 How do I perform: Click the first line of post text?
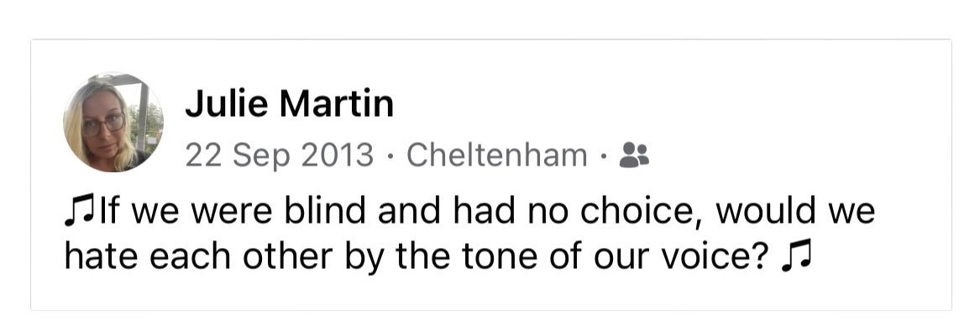[469, 213]
